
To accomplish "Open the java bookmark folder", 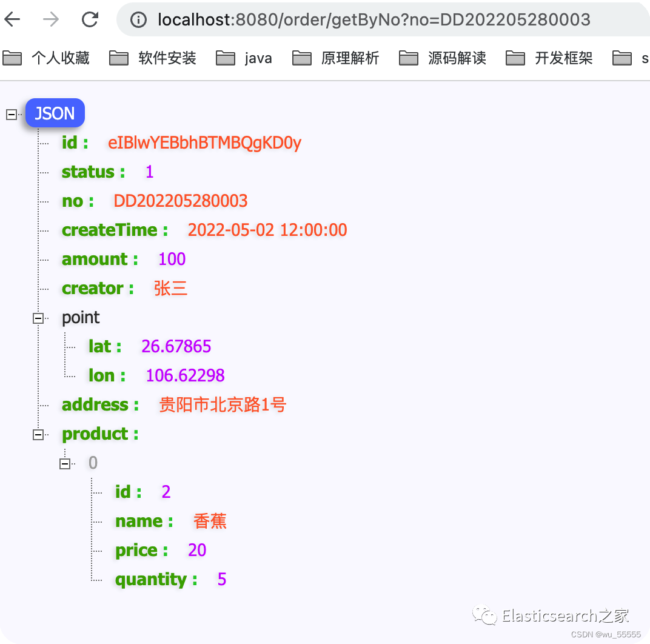I will click(x=244, y=58).
